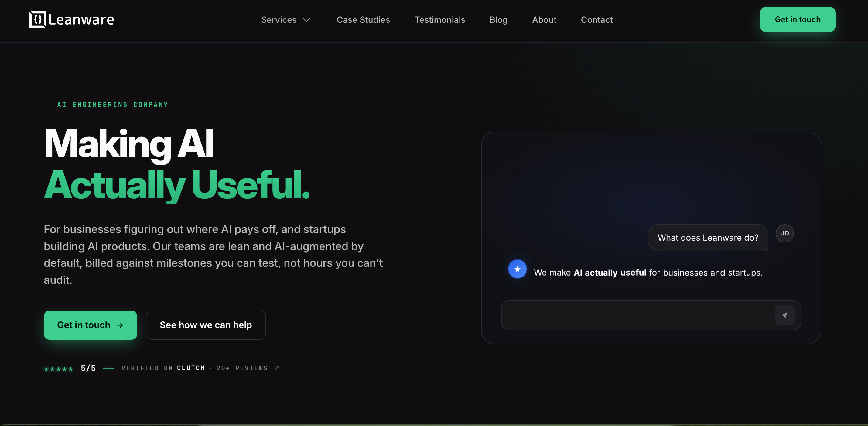Open the About page
This screenshot has height=426, width=868.
tap(544, 20)
